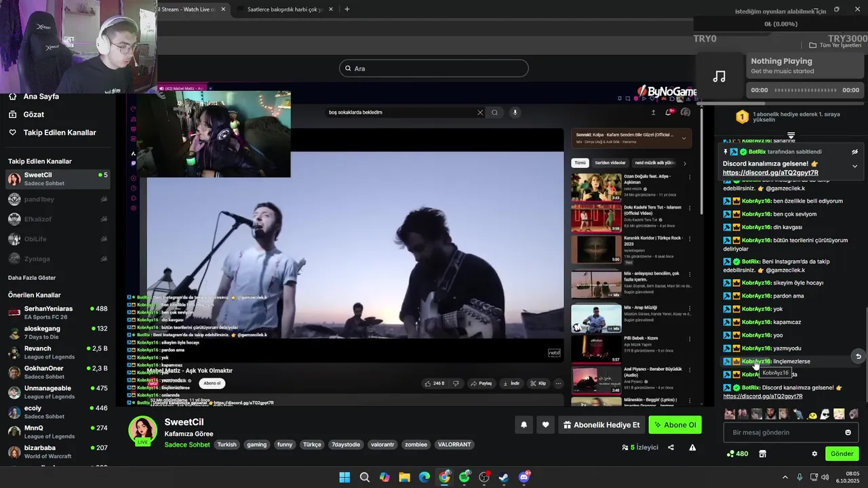868x488 pixels.
Task: Expand Daha Fazla Göster channel list
Action: coord(32,278)
